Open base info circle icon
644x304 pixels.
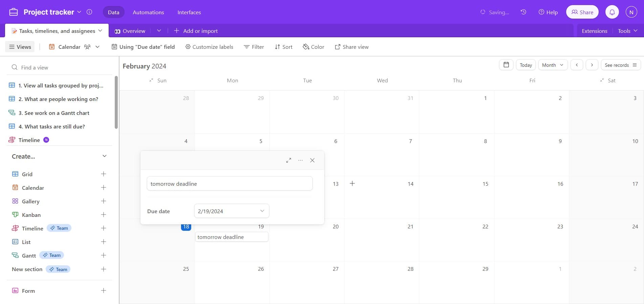point(89,12)
